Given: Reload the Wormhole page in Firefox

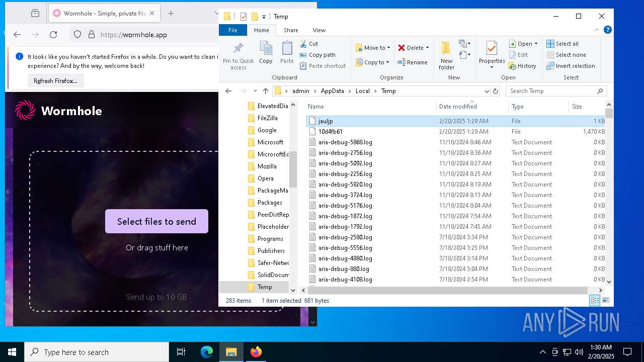Looking at the screenshot, I should tap(53, 35).
